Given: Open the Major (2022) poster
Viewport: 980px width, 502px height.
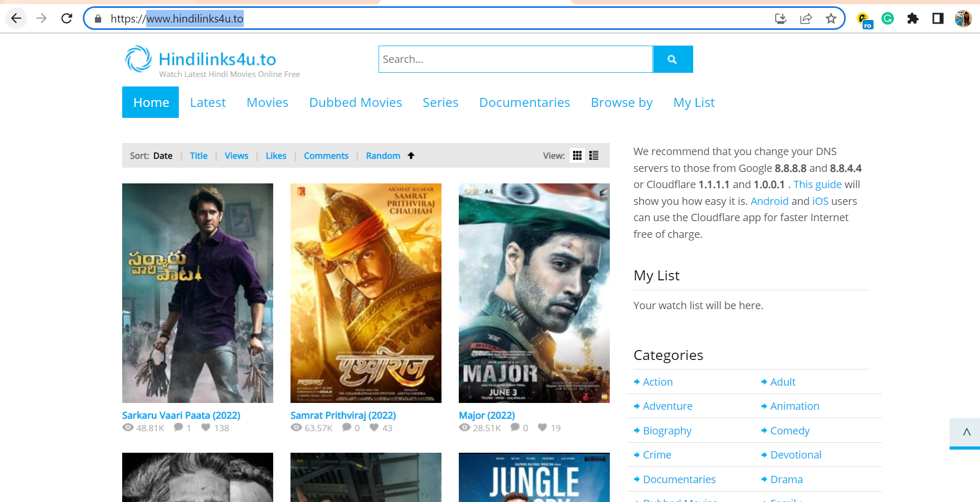Looking at the screenshot, I should pyautogui.click(x=534, y=293).
